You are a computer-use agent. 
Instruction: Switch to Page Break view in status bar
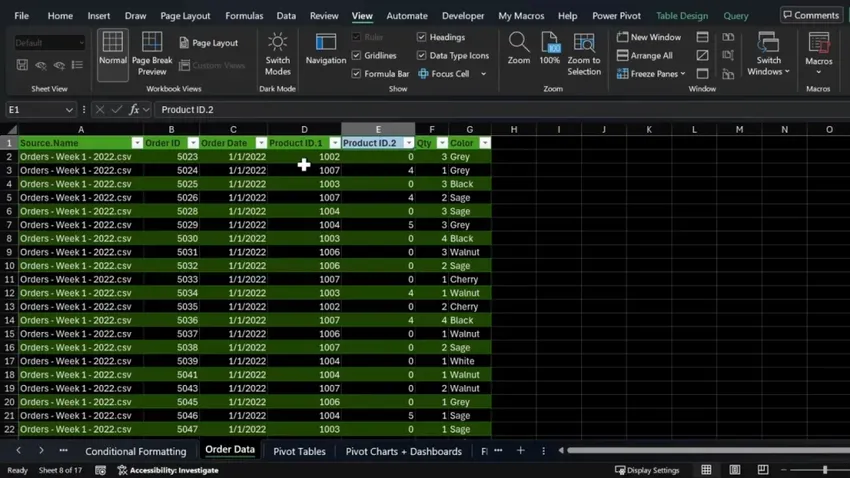point(763,469)
